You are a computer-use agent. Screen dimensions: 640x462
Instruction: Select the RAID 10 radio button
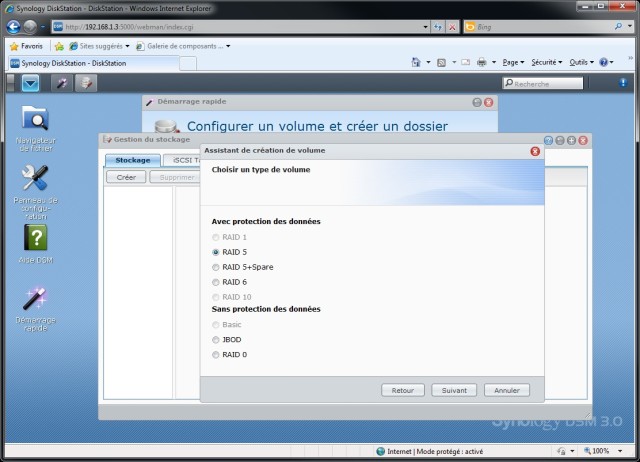(216, 297)
